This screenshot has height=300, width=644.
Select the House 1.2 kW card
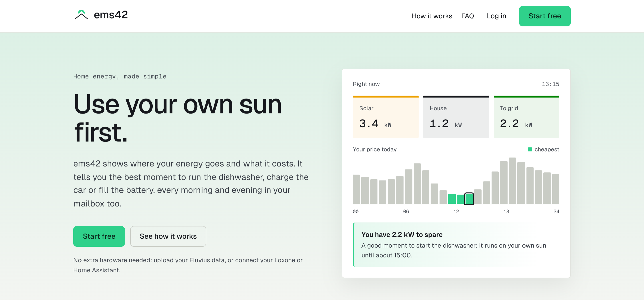456,117
